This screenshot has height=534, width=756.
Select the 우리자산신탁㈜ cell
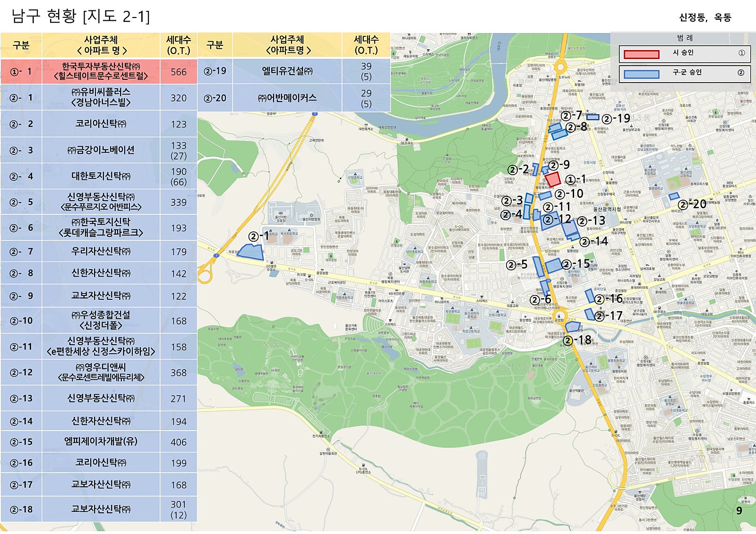(x=101, y=252)
